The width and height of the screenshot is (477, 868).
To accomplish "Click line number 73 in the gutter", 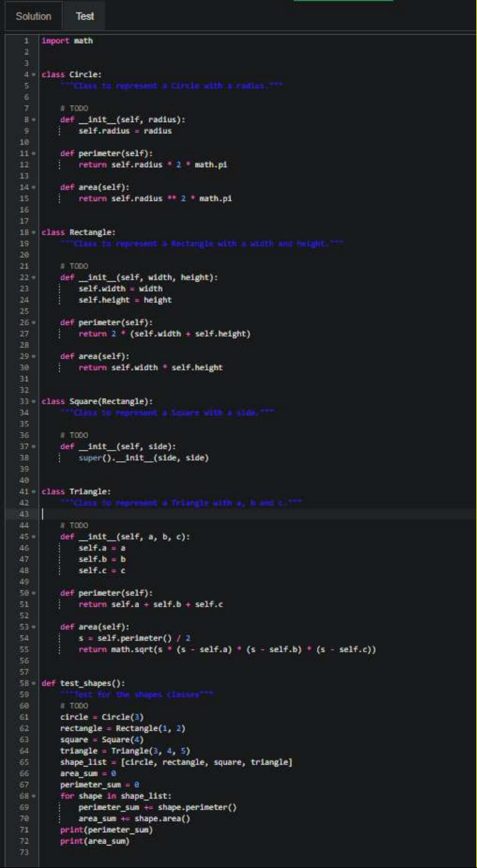I will [26, 852].
